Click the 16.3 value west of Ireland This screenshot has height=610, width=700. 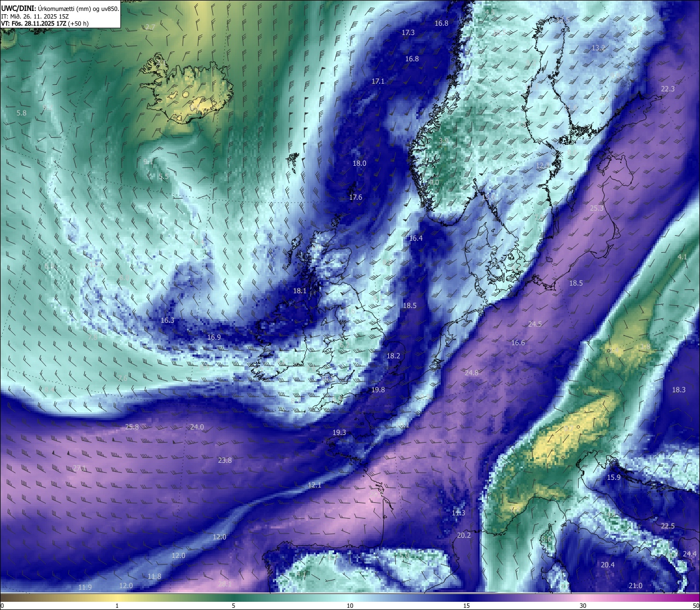[x=167, y=321]
